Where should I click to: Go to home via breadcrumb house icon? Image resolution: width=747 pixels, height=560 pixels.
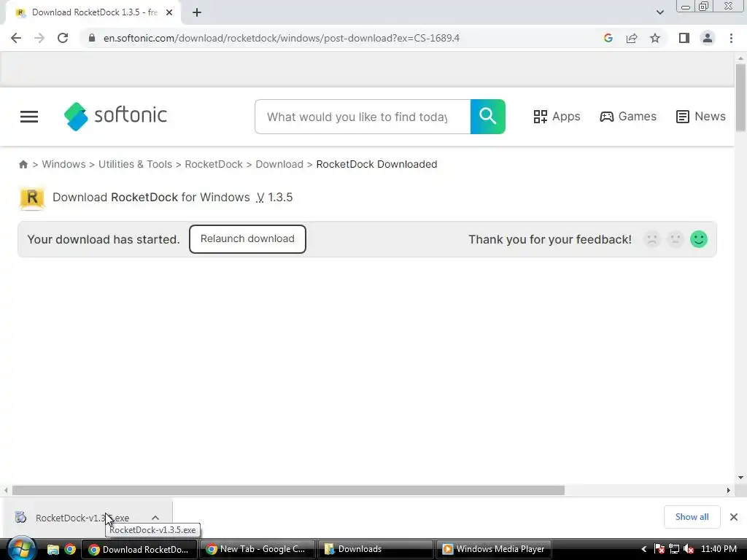(23, 164)
